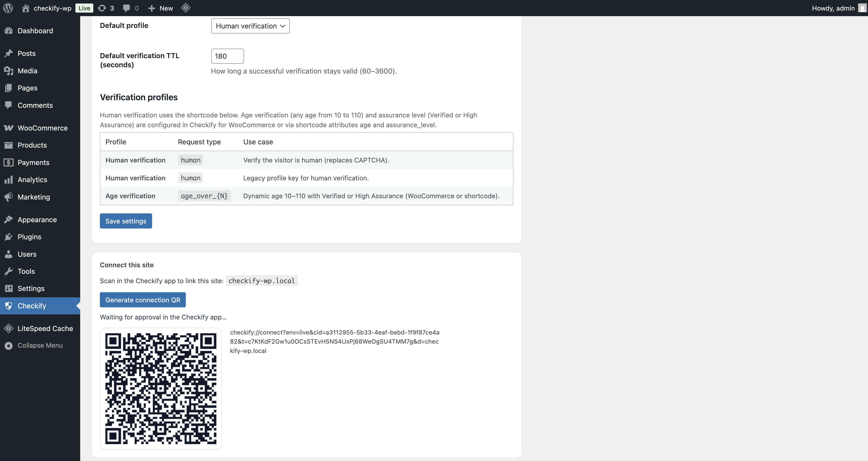Image resolution: width=868 pixels, height=461 pixels.
Task: Click the Products archive icon
Action: pyautogui.click(x=9, y=145)
